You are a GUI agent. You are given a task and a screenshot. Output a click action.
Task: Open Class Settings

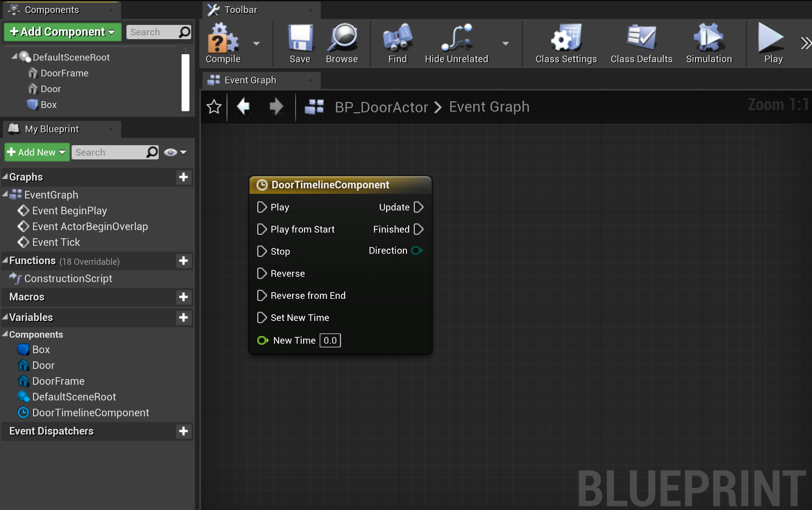pyautogui.click(x=566, y=38)
